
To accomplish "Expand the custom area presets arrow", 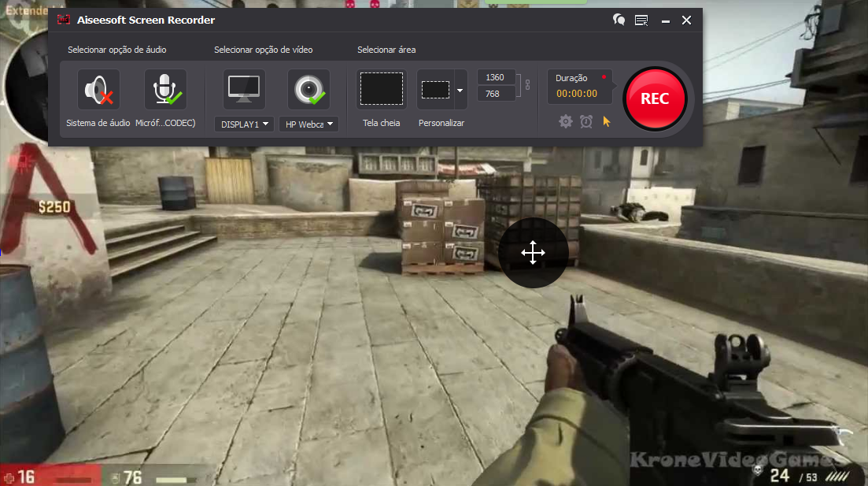I will 460,90.
